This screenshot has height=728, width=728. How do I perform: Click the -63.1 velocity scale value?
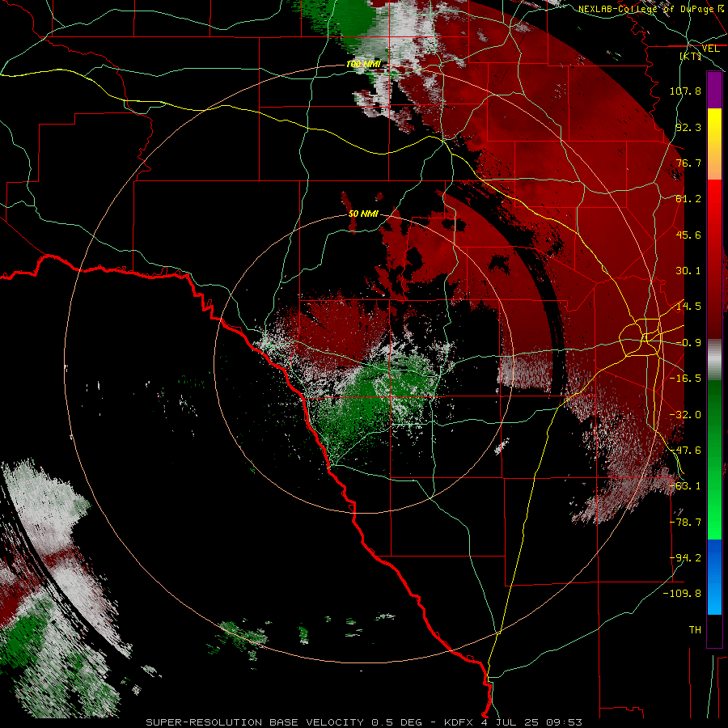685,486
